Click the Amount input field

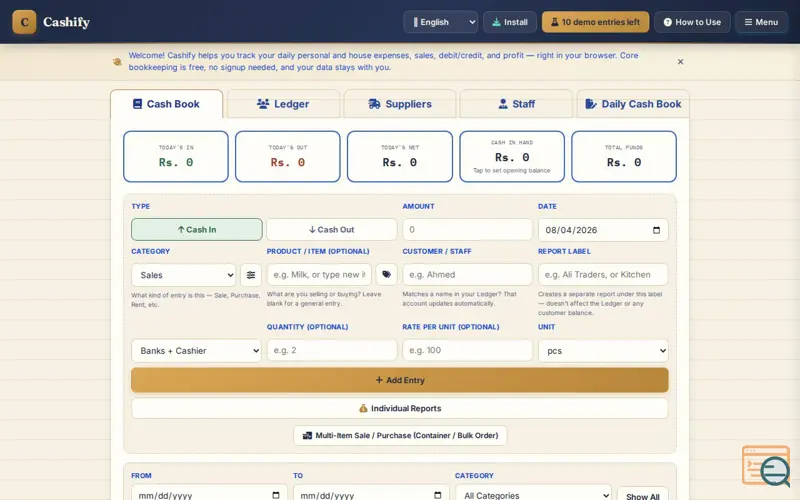click(467, 230)
